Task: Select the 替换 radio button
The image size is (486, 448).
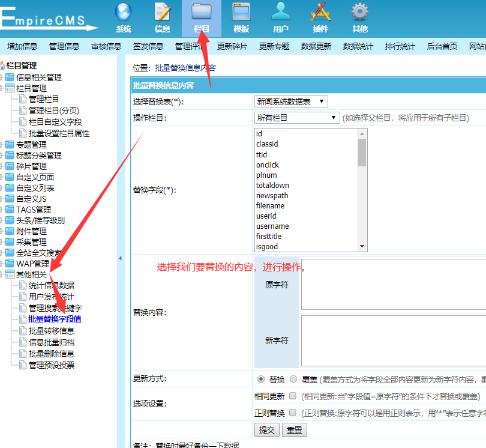Action: [x=261, y=379]
